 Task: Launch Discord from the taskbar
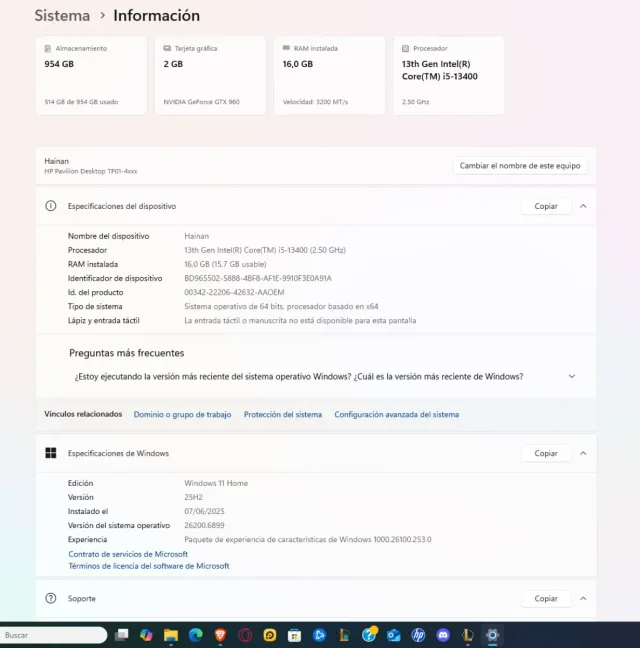pyautogui.click(x=443, y=635)
